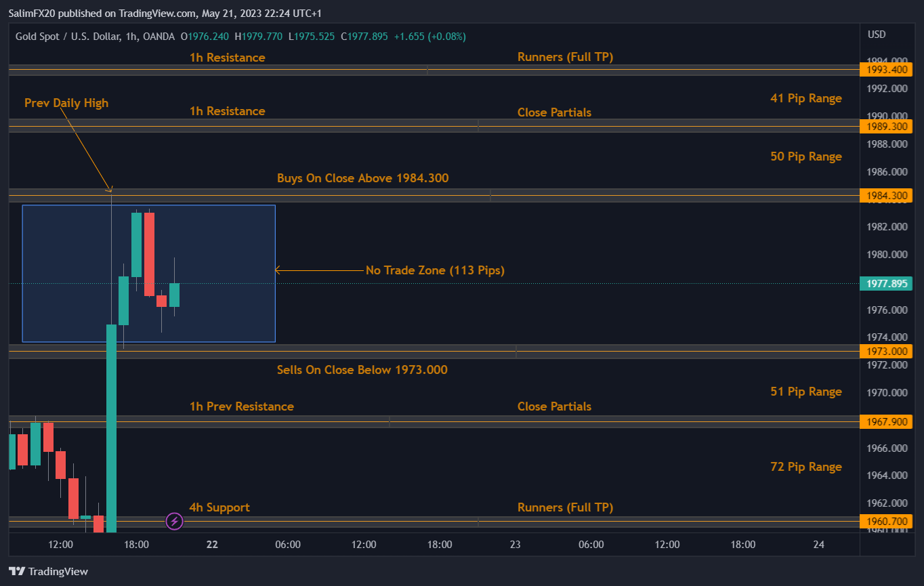The image size is (924, 586).
Task: Click the Close Partials annotation
Action: pos(554,112)
